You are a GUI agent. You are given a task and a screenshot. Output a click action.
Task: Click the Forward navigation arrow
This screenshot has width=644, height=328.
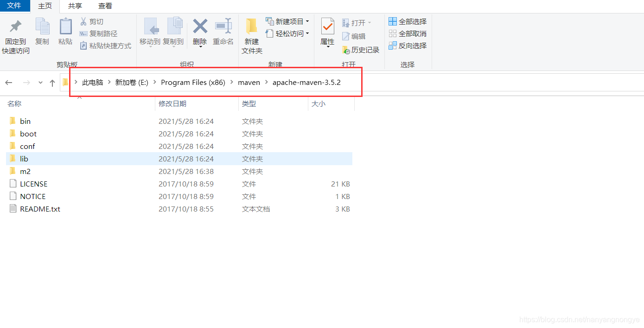click(x=26, y=83)
